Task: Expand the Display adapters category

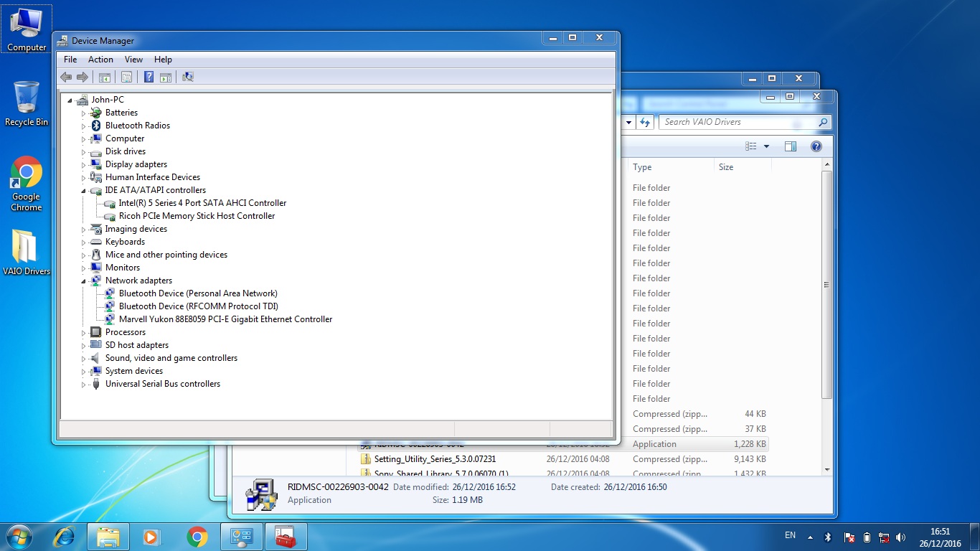Action: click(83, 165)
